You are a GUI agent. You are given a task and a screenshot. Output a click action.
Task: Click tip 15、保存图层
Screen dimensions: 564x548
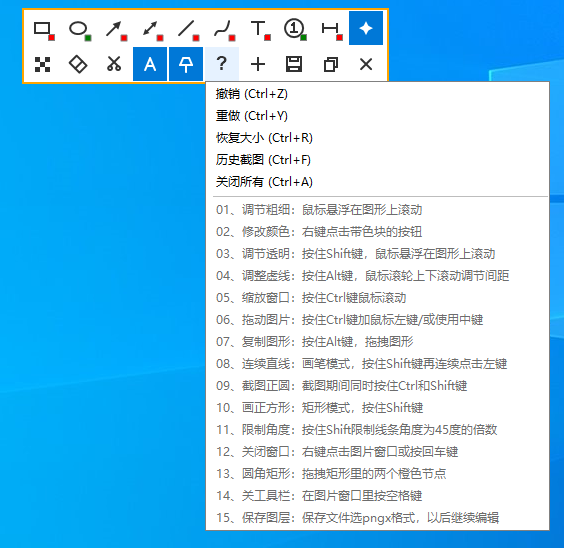coord(377,517)
